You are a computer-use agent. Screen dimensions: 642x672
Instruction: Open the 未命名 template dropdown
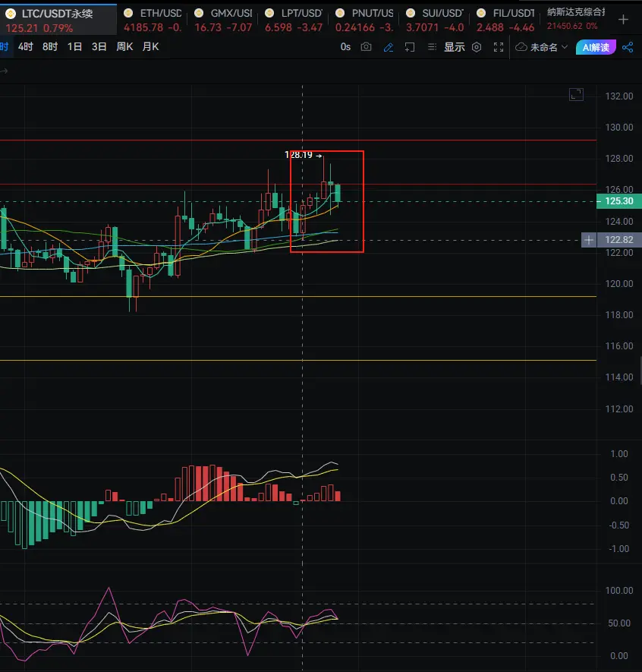point(543,47)
